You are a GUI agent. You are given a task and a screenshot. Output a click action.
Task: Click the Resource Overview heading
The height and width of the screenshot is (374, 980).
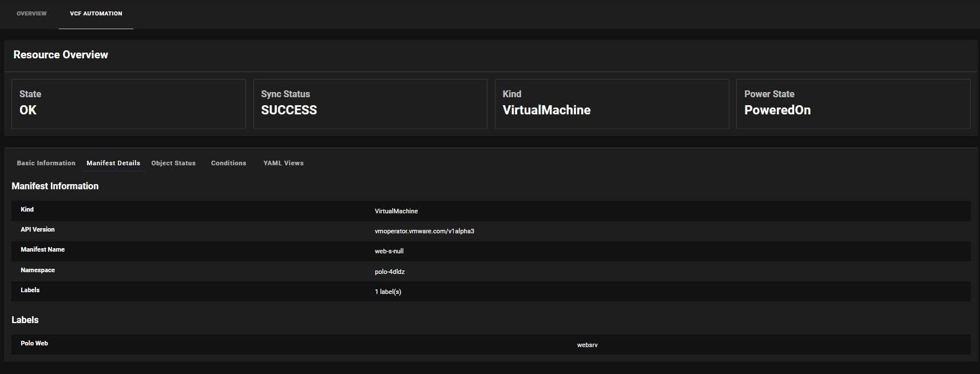pyautogui.click(x=61, y=55)
